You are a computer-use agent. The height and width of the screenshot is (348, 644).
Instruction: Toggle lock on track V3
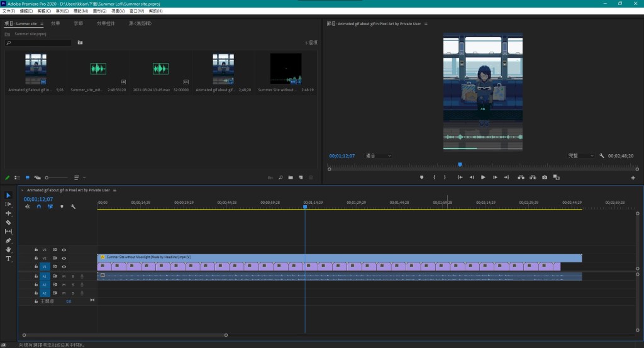tap(36, 250)
